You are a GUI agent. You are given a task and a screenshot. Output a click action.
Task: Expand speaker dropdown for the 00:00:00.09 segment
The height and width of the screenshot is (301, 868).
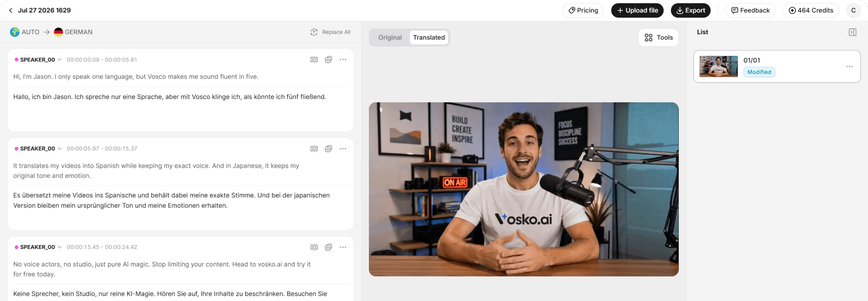pyautogui.click(x=59, y=60)
